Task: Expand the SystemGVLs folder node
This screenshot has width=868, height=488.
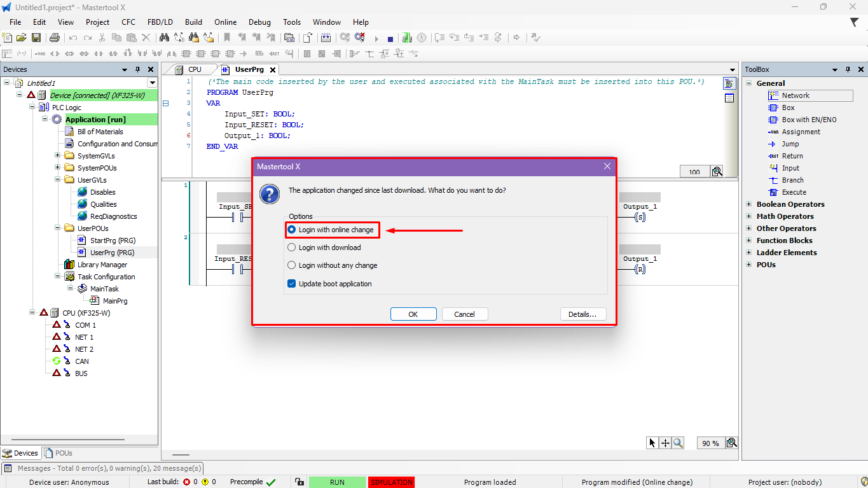Action: point(58,156)
